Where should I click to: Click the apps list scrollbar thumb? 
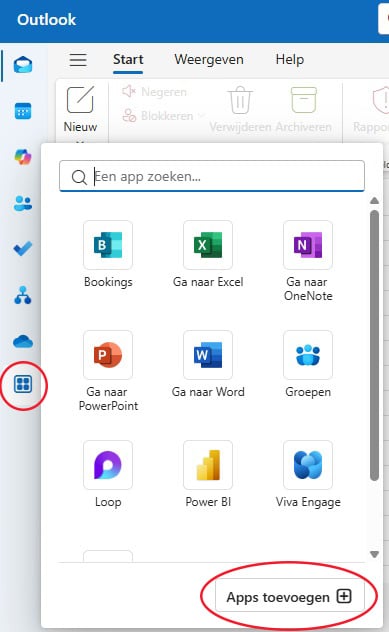tap(374, 345)
